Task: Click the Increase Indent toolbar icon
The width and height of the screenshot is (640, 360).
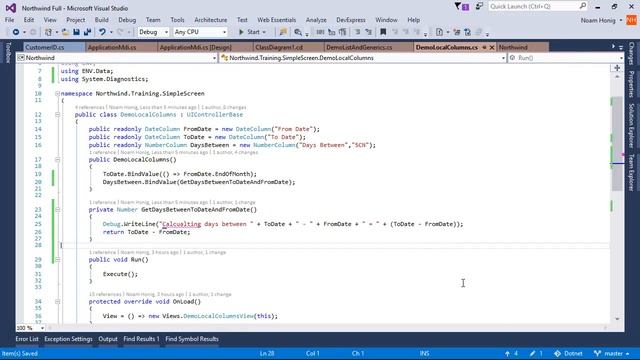Action: 342,32
